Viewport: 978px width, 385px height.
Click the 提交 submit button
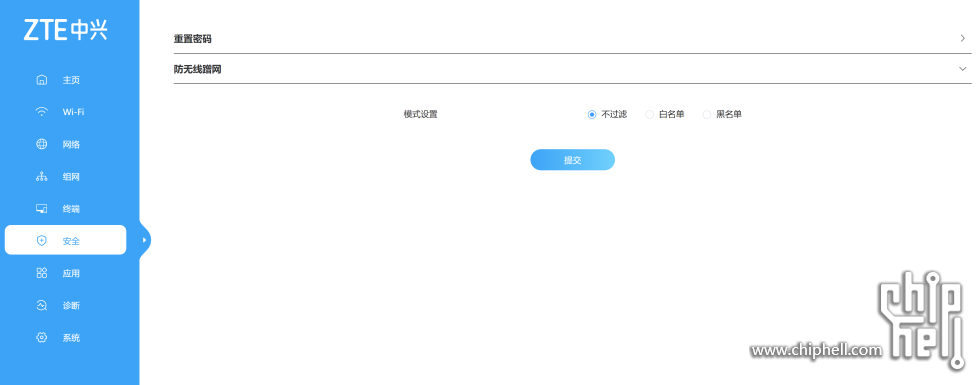point(573,160)
